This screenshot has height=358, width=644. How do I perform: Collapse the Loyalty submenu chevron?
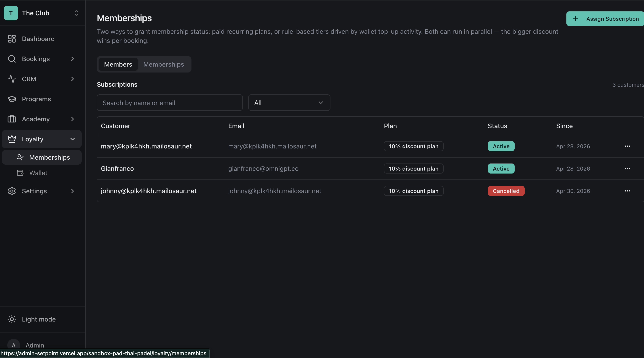point(73,139)
